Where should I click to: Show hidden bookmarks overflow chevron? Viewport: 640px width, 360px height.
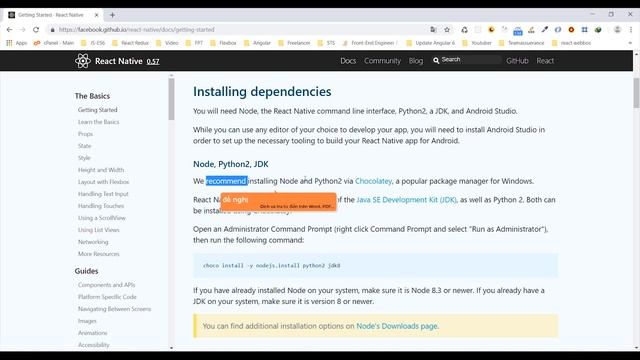tap(630, 43)
